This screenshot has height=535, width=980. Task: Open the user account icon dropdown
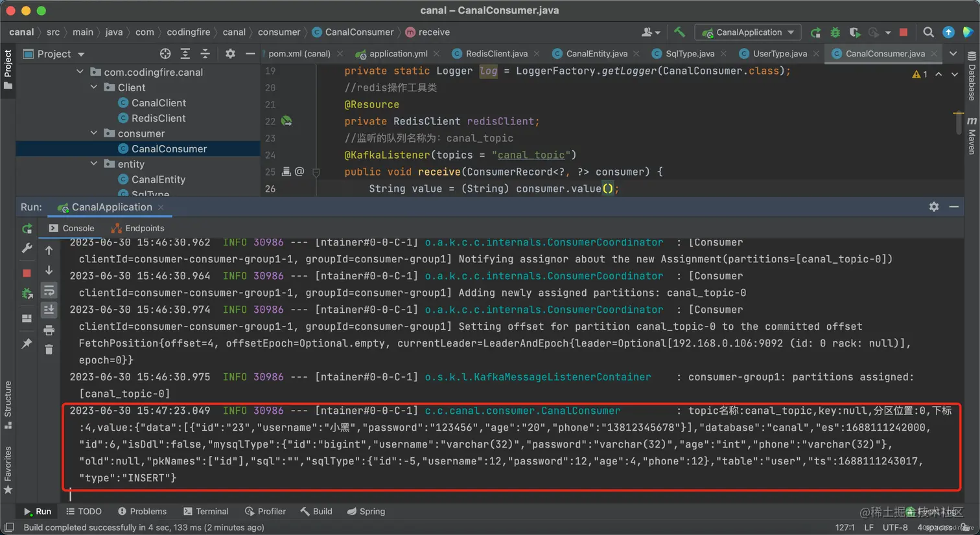[x=650, y=32]
